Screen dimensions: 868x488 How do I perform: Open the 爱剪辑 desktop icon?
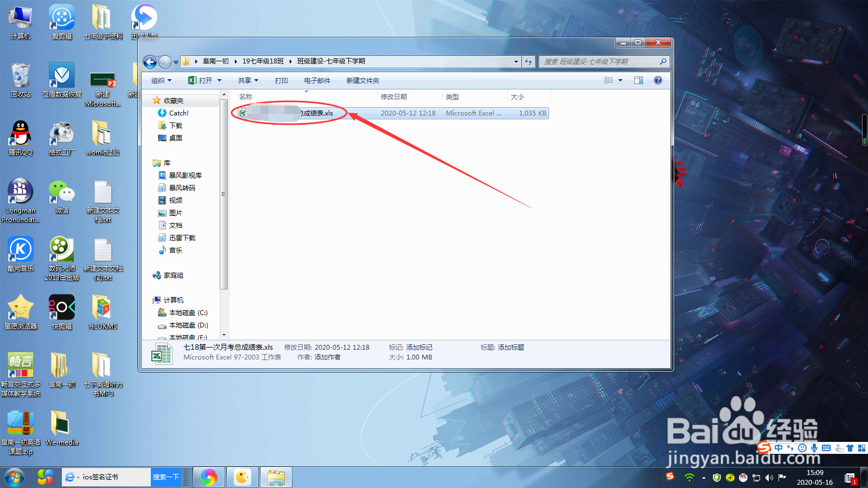[x=62, y=22]
